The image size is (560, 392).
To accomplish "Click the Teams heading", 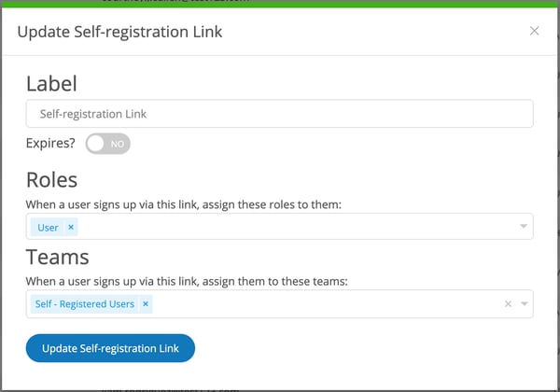I will [56, 257].
